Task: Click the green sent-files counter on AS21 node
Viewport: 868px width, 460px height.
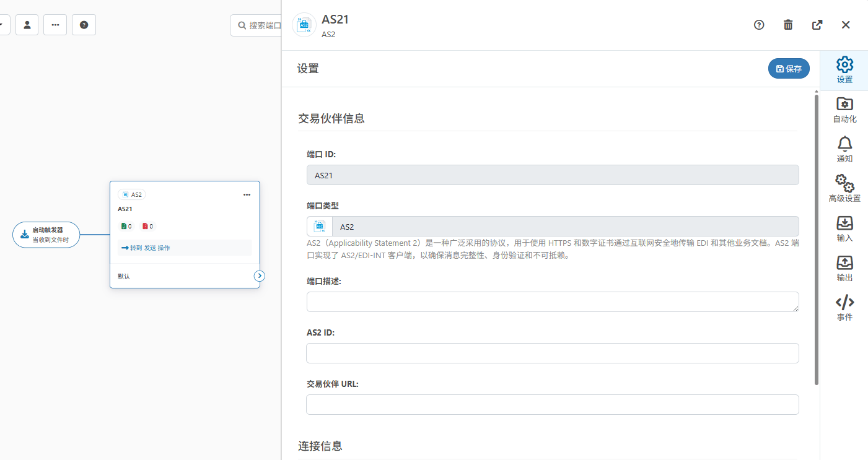Action: click(126, 227)
